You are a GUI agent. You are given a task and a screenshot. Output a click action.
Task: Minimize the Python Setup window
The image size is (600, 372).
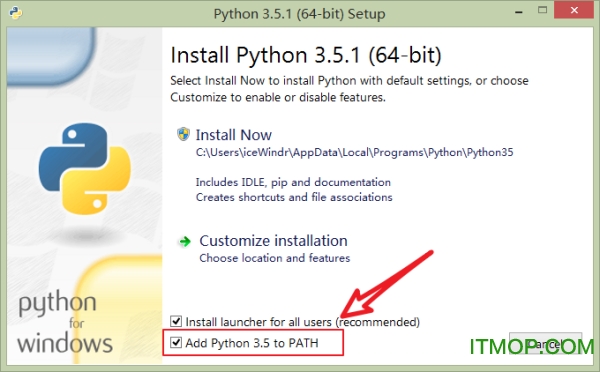coord(519,12)
